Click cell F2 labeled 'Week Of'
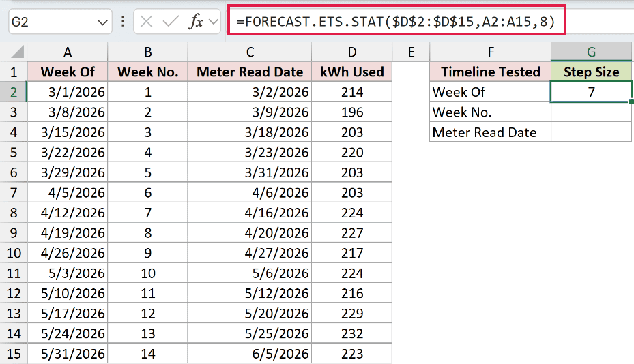634x364 pixels. pos(491,92)
